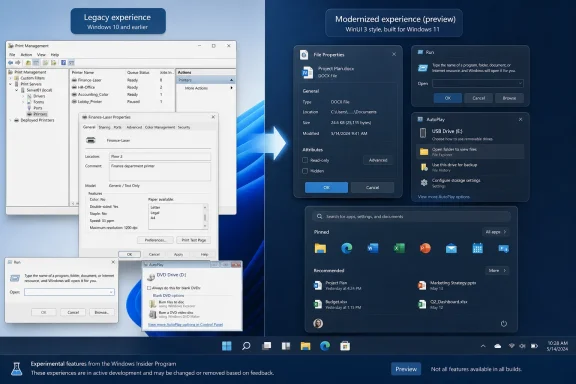Click 'View more AutoPlay options' link in dark AutoPlay

point(444,197)
